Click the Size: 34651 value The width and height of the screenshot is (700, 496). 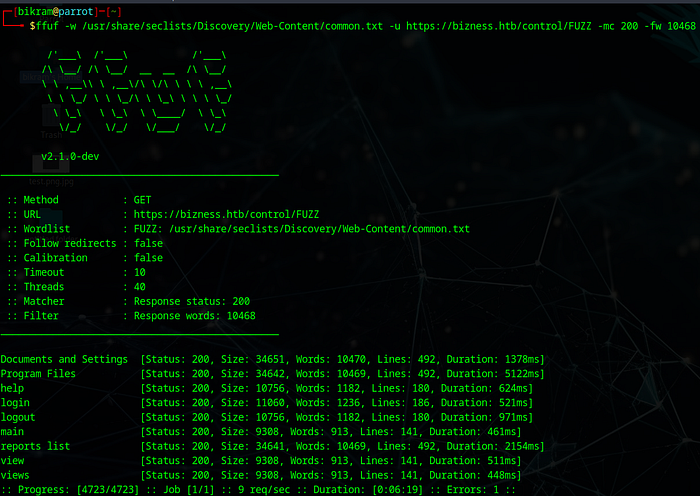[255, 359]
